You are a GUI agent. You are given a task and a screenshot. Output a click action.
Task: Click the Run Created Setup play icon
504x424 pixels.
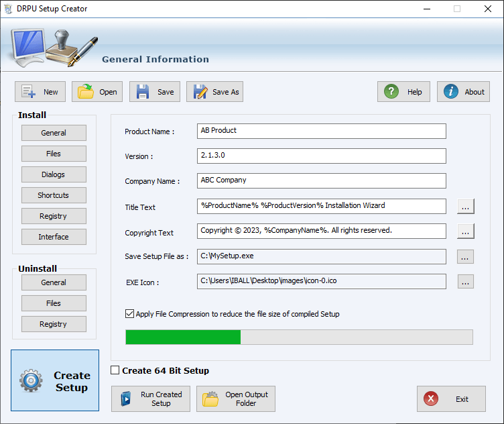pos(126,399)
